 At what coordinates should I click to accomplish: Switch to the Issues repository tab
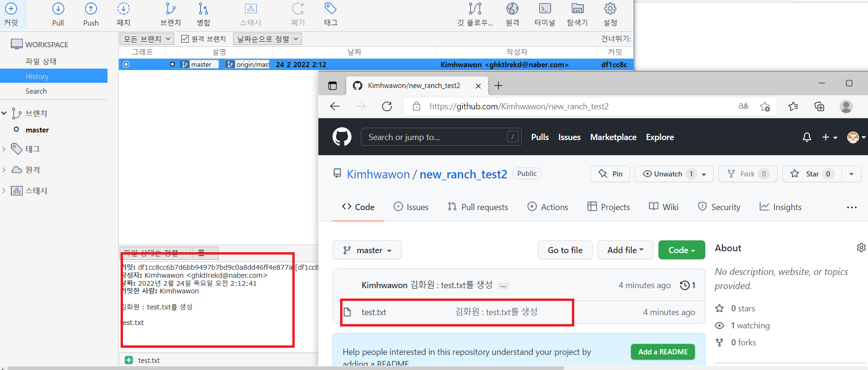(411, 207)
